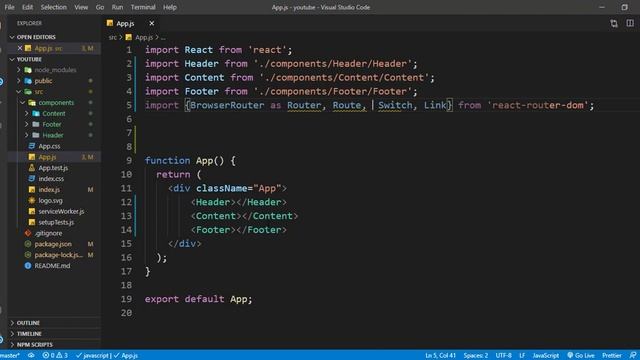
Task: Open the Go menu
Action: pos(100,7)
